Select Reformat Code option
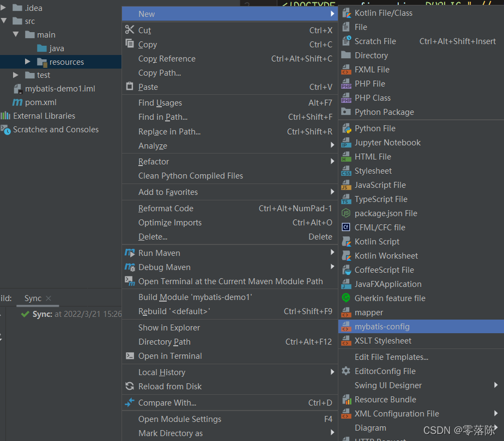The height and width of the screenshot is (441, 504). click(x=230, y=209)
